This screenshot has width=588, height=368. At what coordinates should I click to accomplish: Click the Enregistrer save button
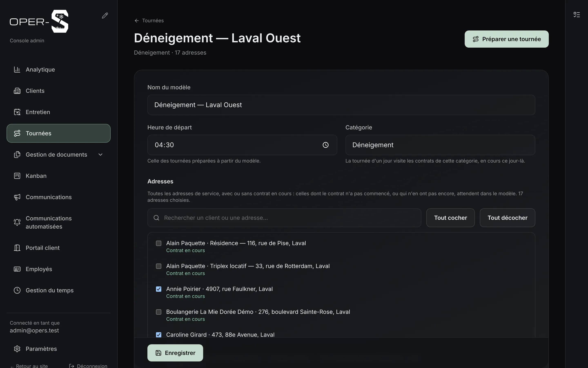click(x=175, y=353)
